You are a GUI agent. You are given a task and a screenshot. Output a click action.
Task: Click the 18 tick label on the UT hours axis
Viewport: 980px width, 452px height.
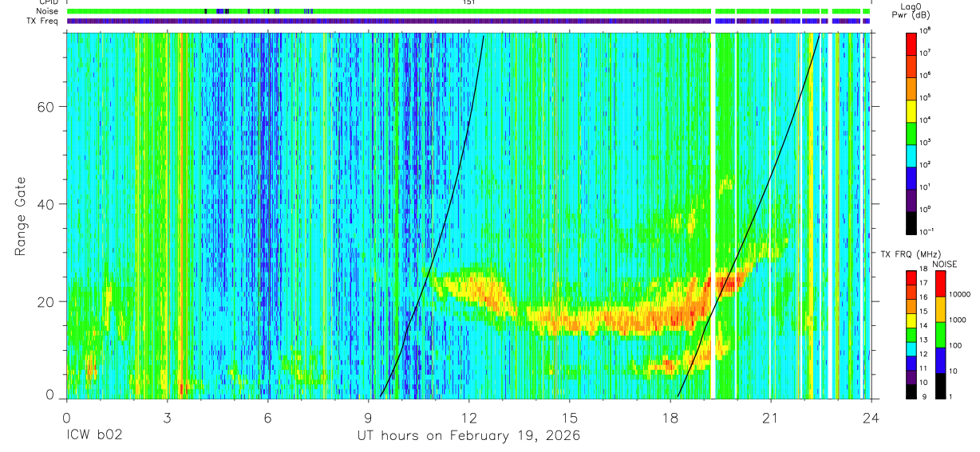coord(670,417)
